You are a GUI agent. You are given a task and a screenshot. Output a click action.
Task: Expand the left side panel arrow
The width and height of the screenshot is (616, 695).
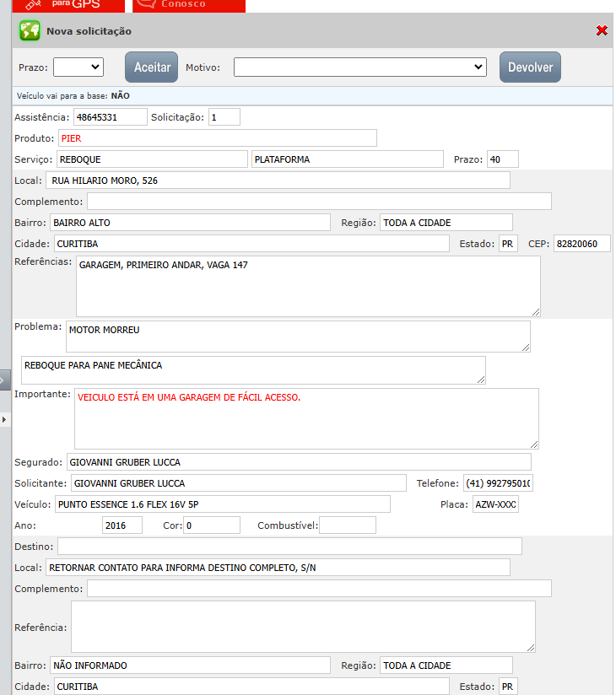click(4, 419)
